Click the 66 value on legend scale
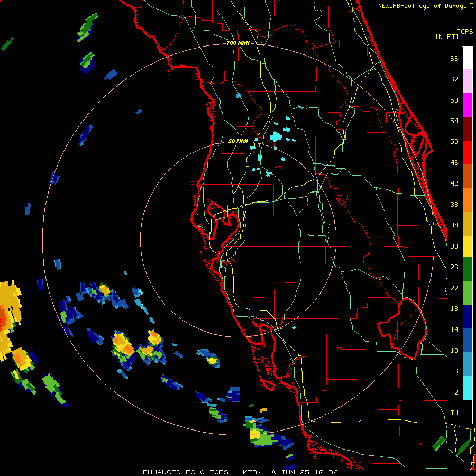 (454, 59)
